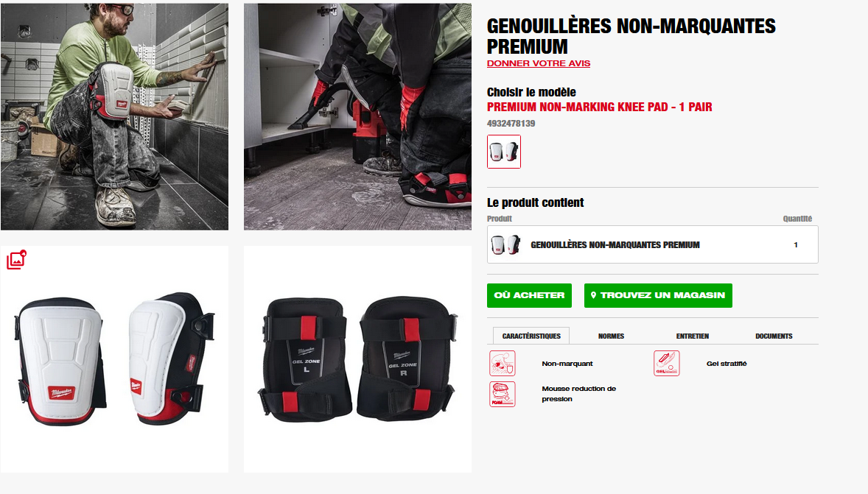Image resolution: width=868 pixels, height=494 pixels.
Task: Click the Gel stratifié feature icon
Action: pos(667,364)
